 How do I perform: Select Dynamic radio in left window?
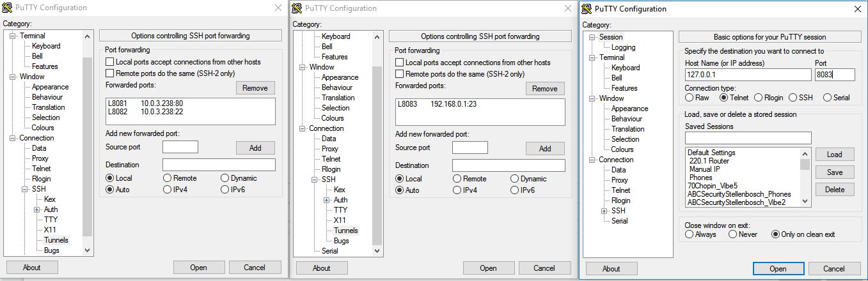tap(225, 178)
